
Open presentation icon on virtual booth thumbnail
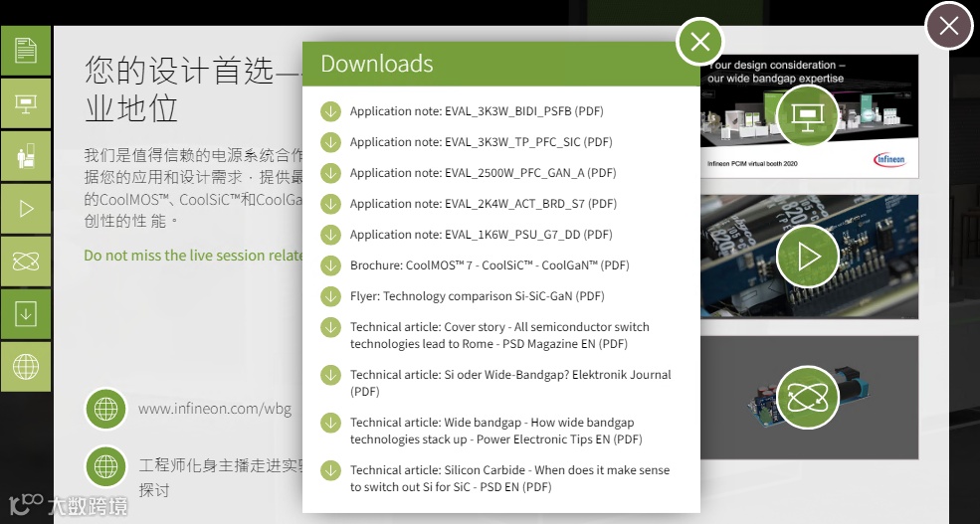pyautogui.click(x=807, y=115)
